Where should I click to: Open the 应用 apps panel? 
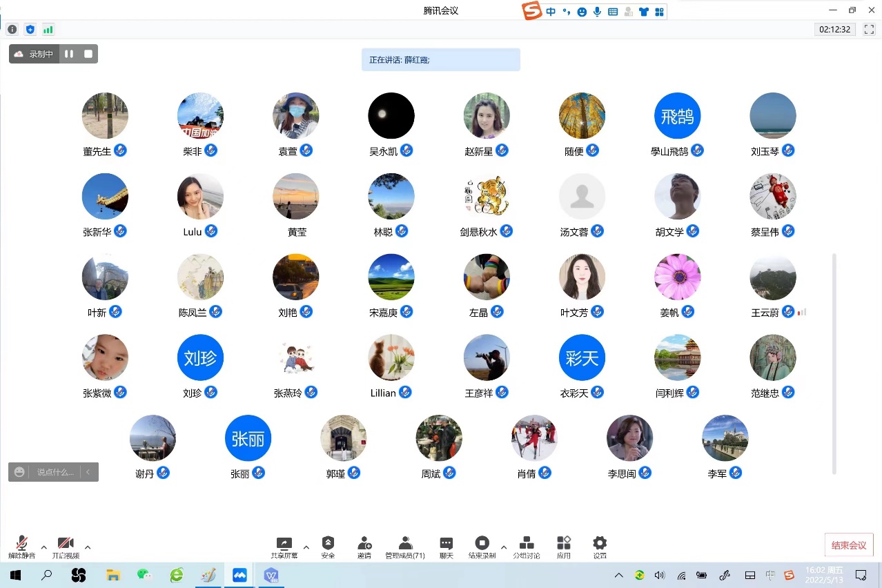click(x=564, y=547)
